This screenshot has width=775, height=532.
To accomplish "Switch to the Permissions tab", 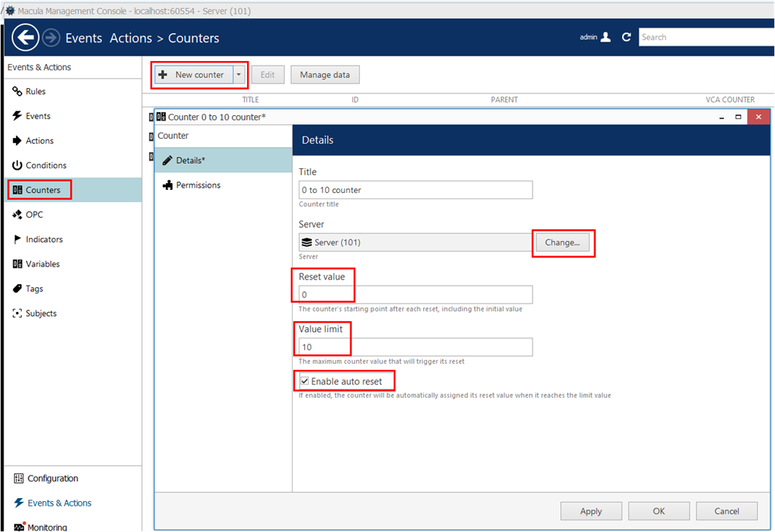I will point(198,185).
